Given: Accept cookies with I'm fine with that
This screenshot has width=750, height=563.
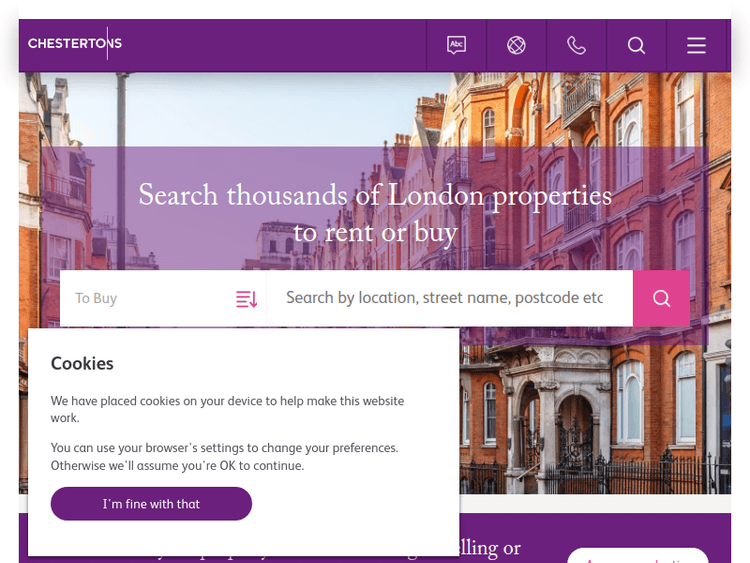Looking at the screenshot, I should [x=151, y=504].
